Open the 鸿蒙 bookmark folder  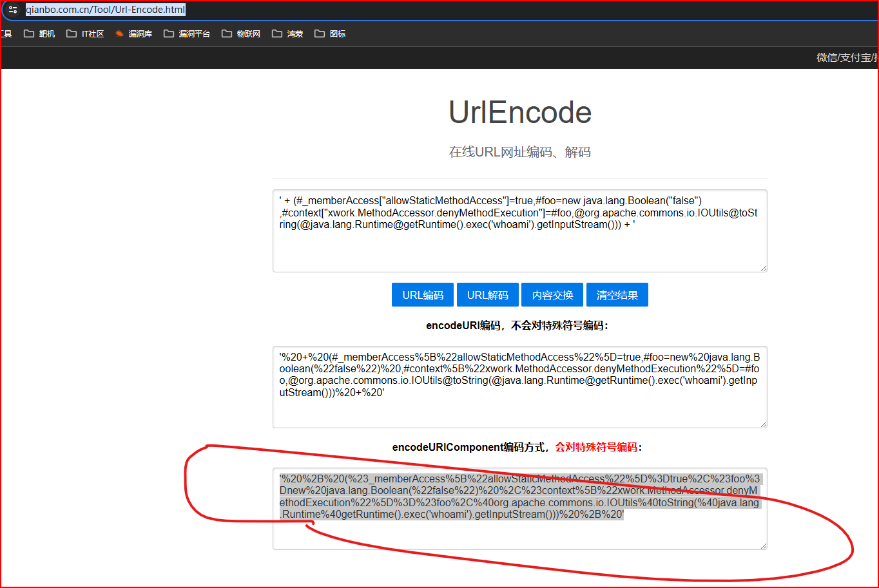[287, 33]
